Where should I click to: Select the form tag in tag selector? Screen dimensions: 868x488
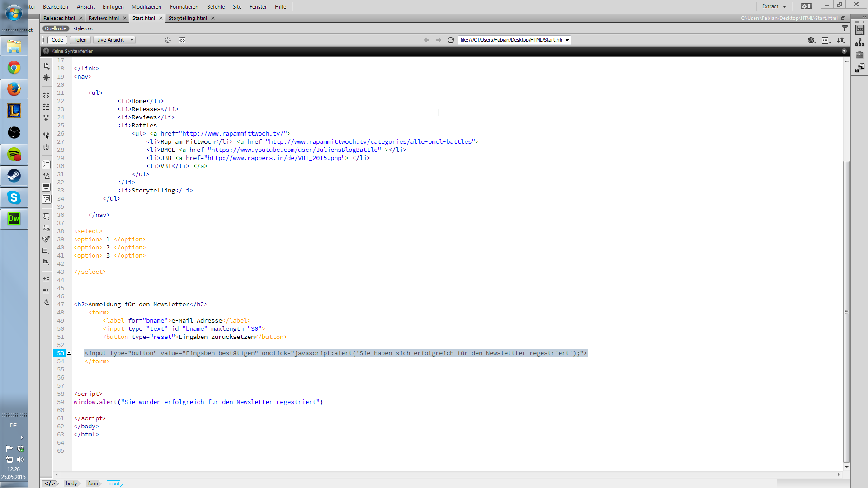click(93, 483)
